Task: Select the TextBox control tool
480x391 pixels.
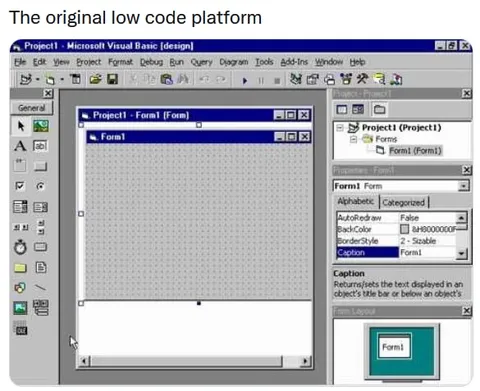Action: coord(40,146)
